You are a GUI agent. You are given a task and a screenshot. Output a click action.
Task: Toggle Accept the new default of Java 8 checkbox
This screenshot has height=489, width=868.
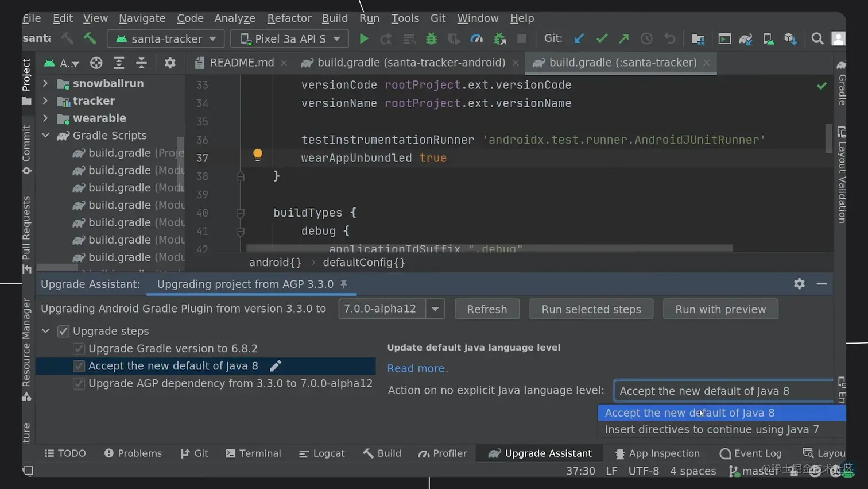coord(79,366)
